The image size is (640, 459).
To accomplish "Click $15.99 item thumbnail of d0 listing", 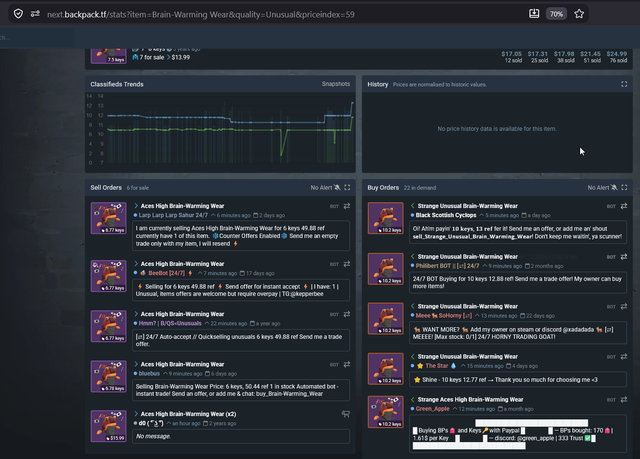I will tap(109, 426).
